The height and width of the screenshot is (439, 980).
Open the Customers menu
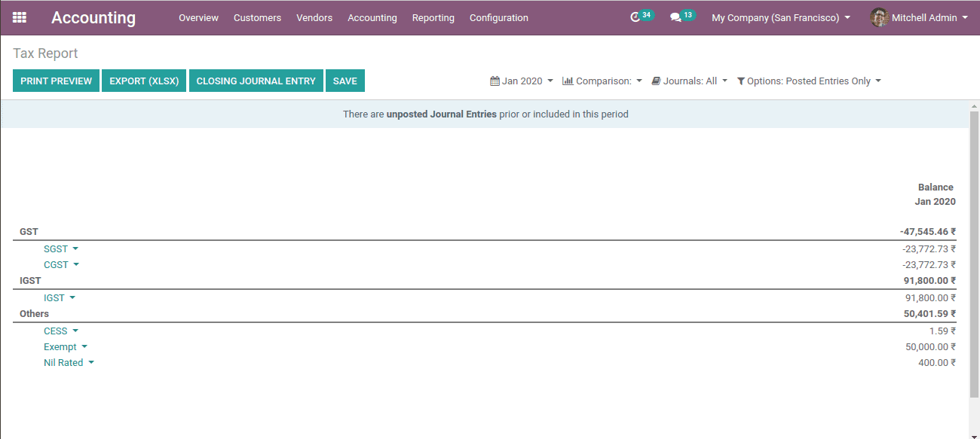(x=257, y=17)
